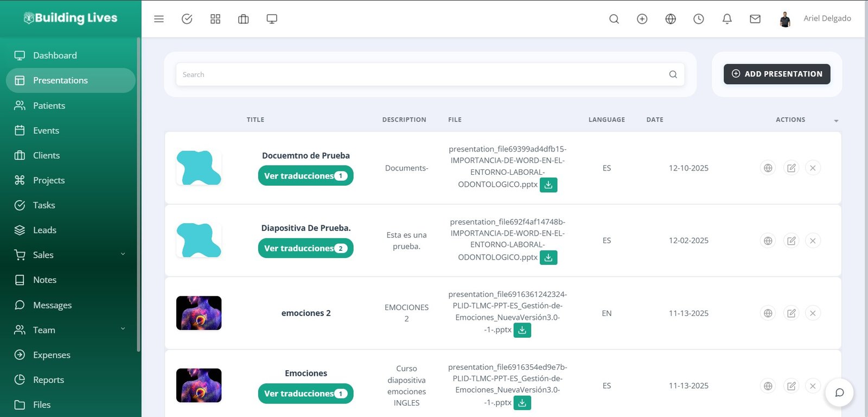
Task: Click the header globe language icon
Action: 671,19
